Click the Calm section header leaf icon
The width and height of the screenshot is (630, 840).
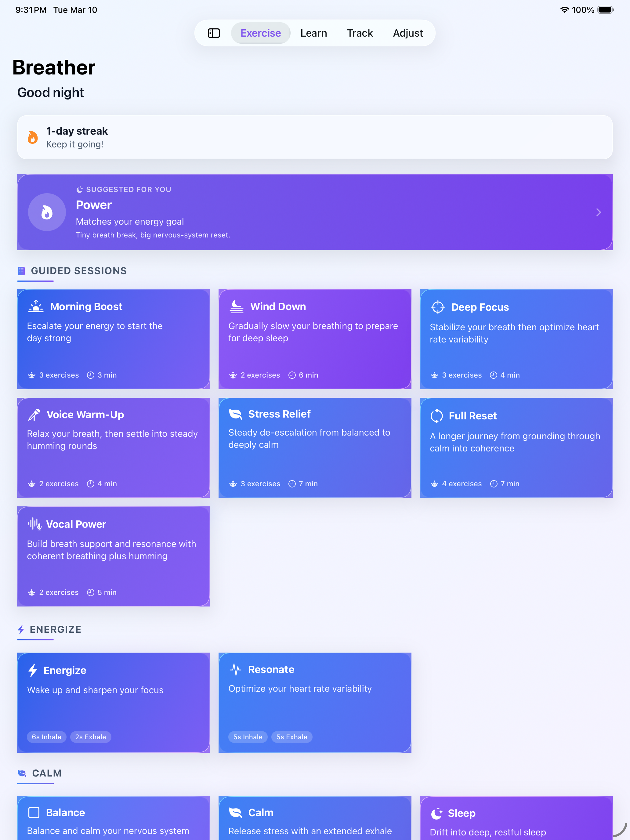point(22,773)
